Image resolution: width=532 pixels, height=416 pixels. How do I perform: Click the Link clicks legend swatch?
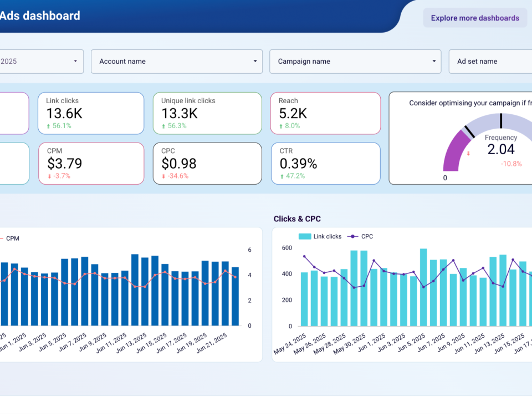point(305,236)
